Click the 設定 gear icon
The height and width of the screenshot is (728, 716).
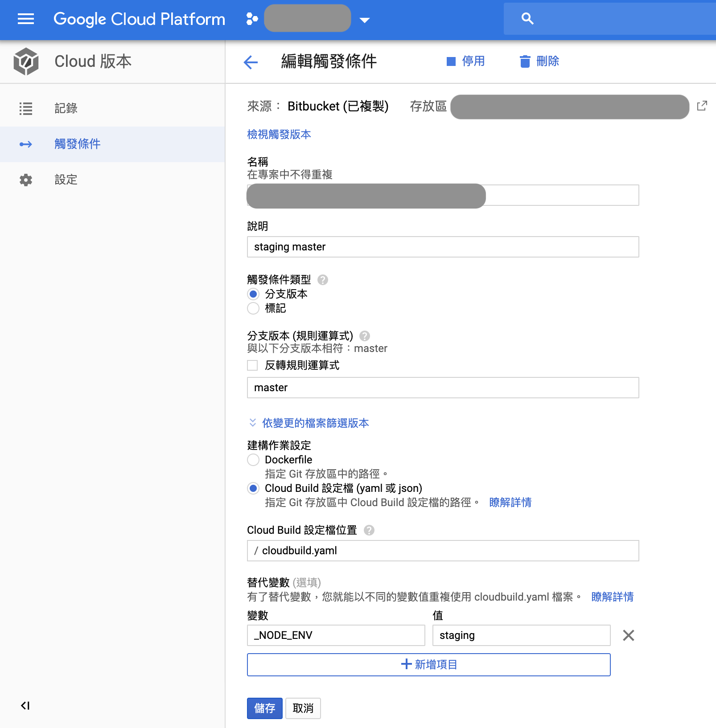pyautogui.click(x=26, y=180)
